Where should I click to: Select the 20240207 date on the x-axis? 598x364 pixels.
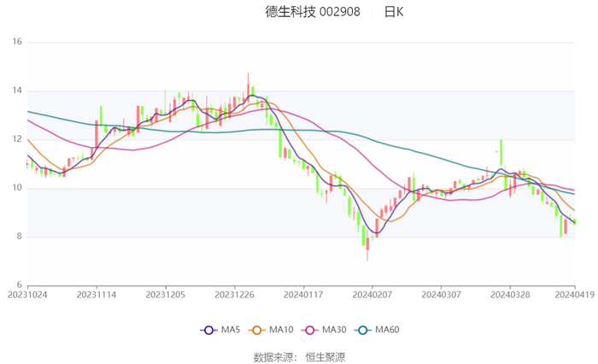click(372, 295)
